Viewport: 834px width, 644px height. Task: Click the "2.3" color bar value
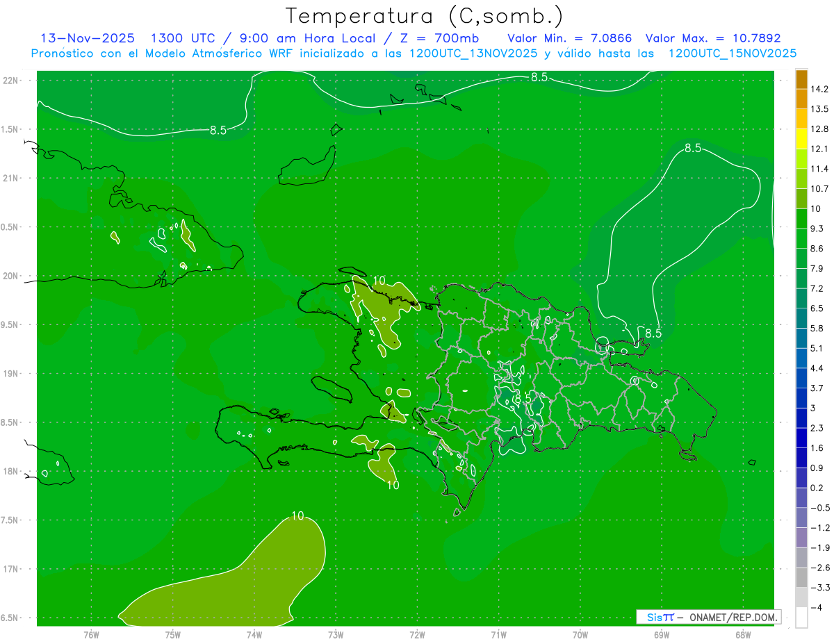point(817,428)
